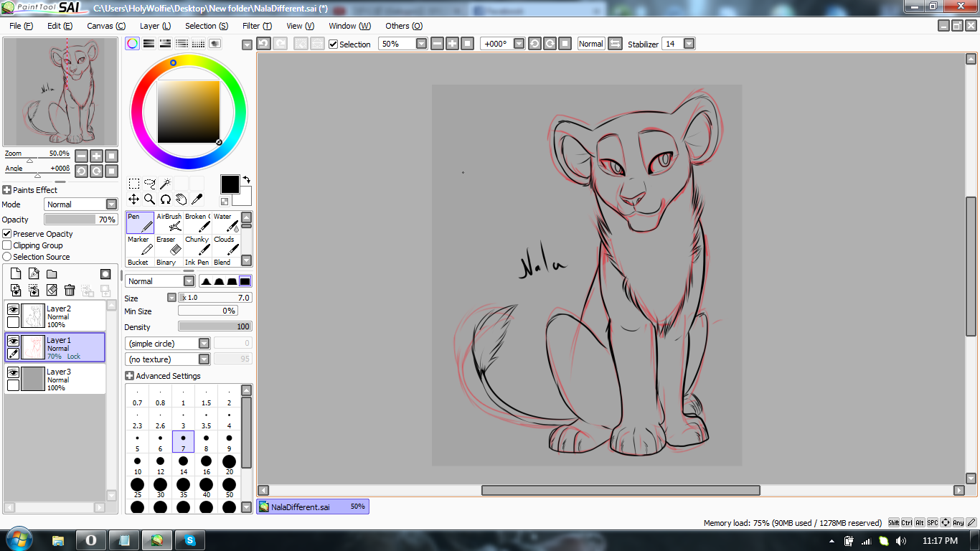Select brush size 7 preset
The width and height of the screenshot is (980, 551).
click(x=183, y=441)
